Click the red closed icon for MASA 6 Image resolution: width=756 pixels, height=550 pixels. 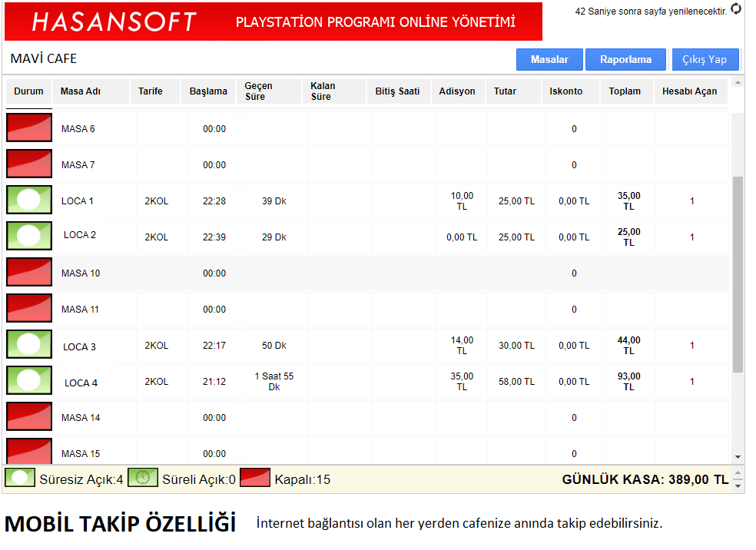click(x=29, y=128)
